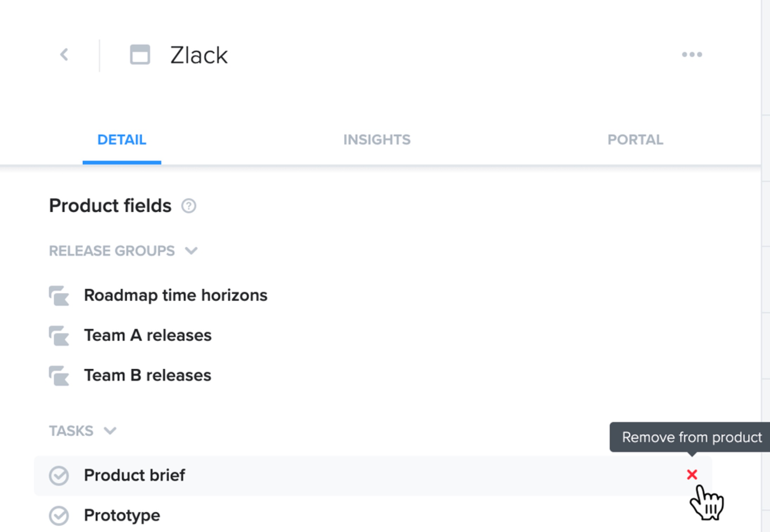Remove Product brief using the red X
This screenshot has height=532, width=770.
click(x=692, y=475)
